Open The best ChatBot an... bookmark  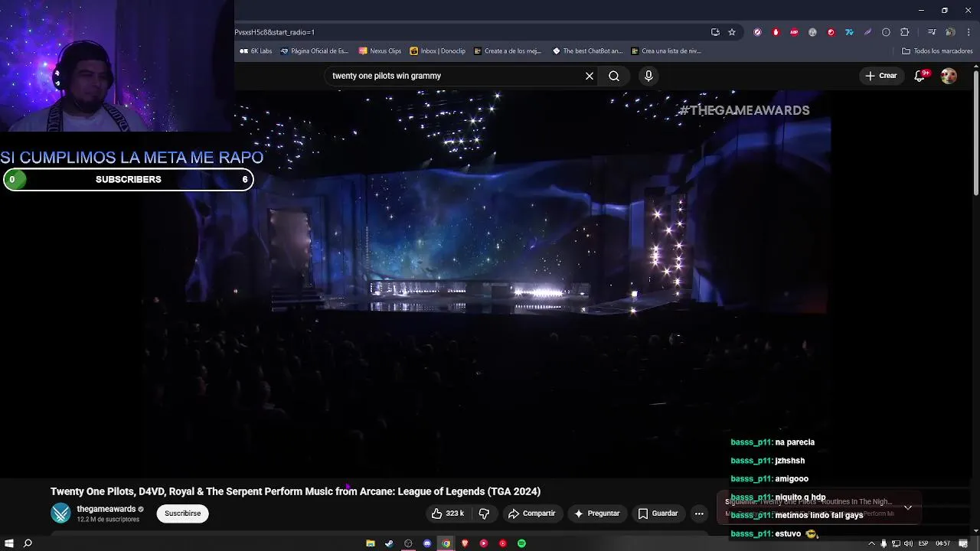(x=587, y=51)
